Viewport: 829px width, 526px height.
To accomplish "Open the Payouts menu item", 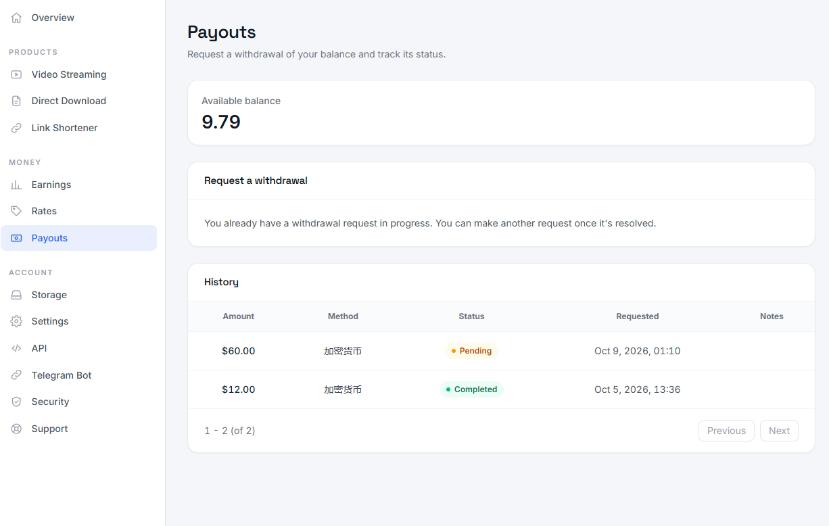I will click(79, 238).
